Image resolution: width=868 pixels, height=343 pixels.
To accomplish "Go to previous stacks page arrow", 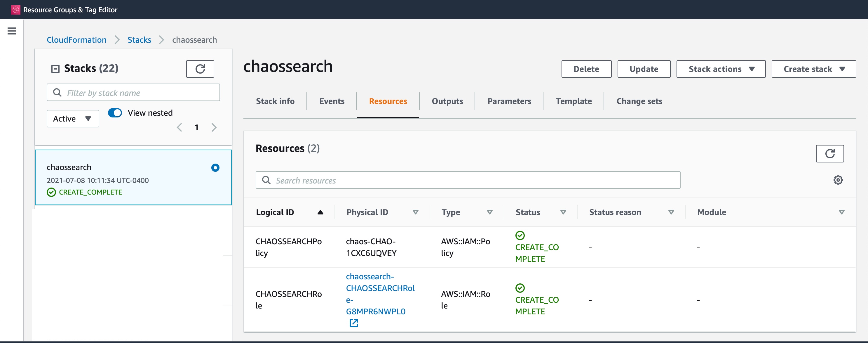I will click(179, 127).
